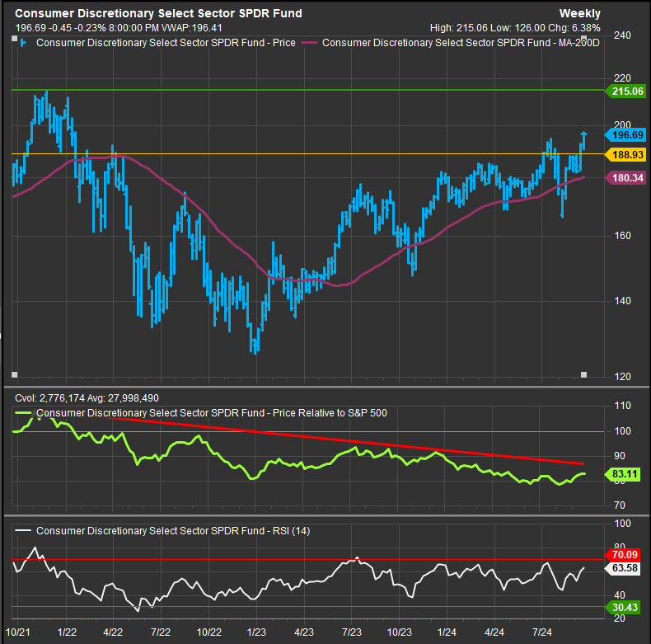
Task: Click the 7/23 date axis label
Action: (352, 632)
